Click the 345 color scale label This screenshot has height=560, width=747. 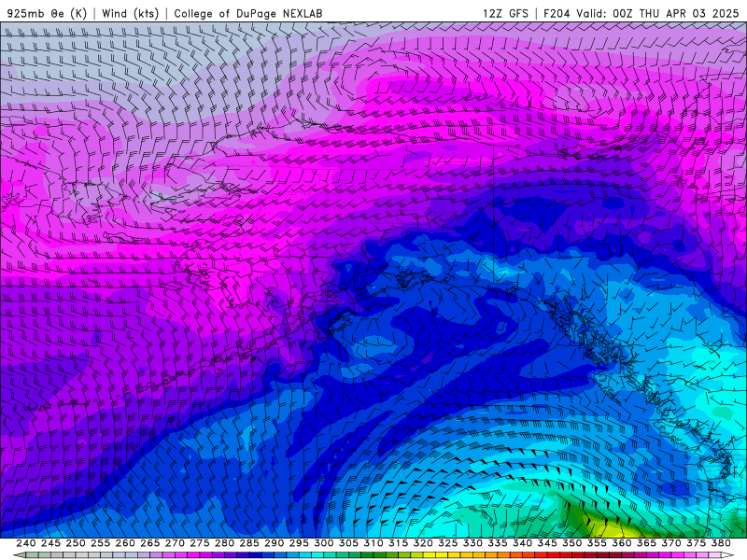pos(547,543)
